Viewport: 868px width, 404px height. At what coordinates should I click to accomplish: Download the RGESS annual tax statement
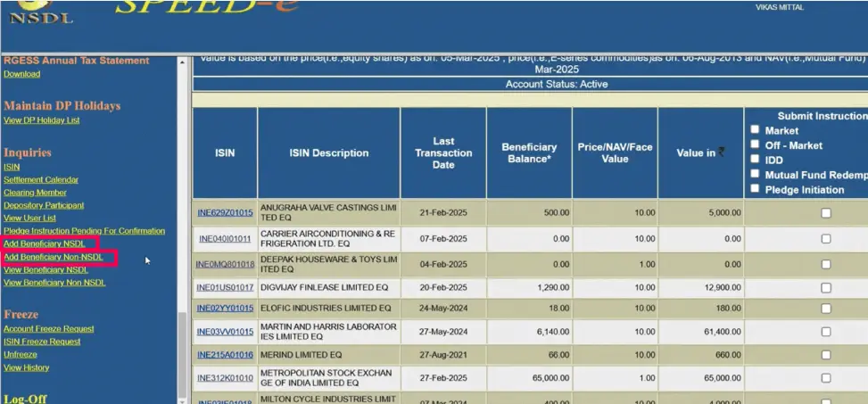coord(21,74)
